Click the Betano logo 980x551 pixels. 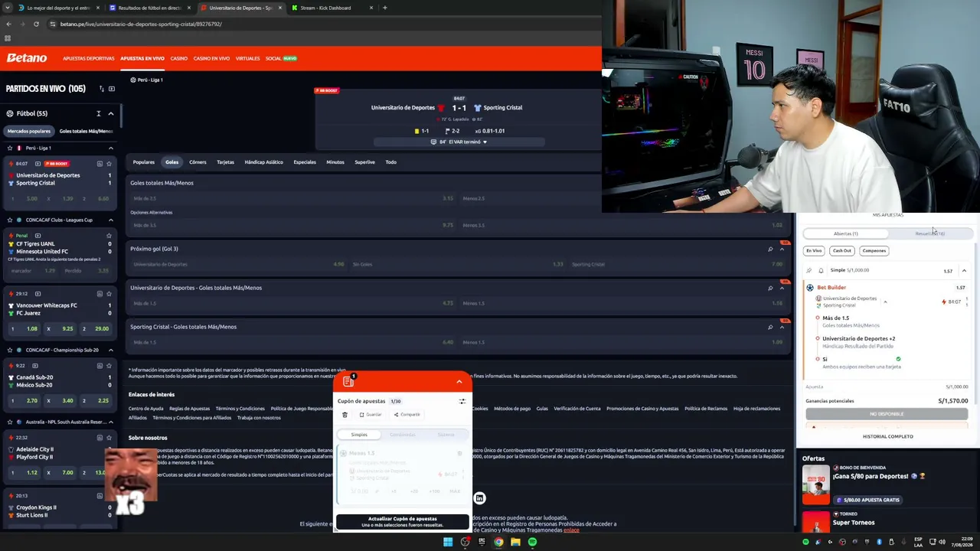coord(27,58)
